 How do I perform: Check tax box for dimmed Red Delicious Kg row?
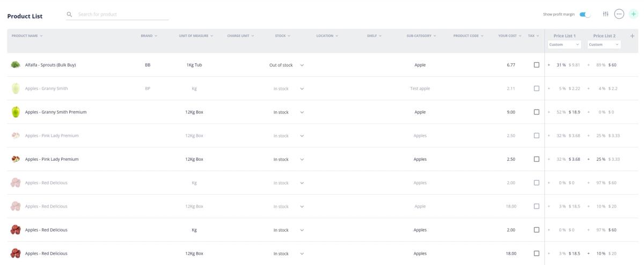pos(537,183)
